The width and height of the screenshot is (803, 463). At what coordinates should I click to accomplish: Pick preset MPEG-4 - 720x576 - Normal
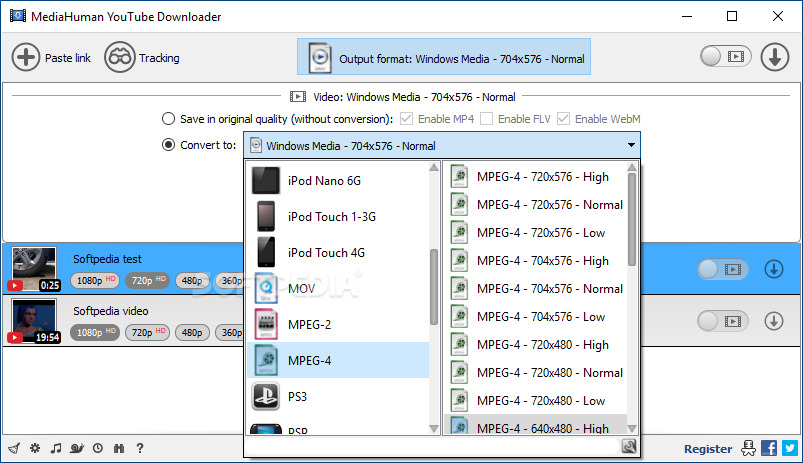tap(535, 204)
